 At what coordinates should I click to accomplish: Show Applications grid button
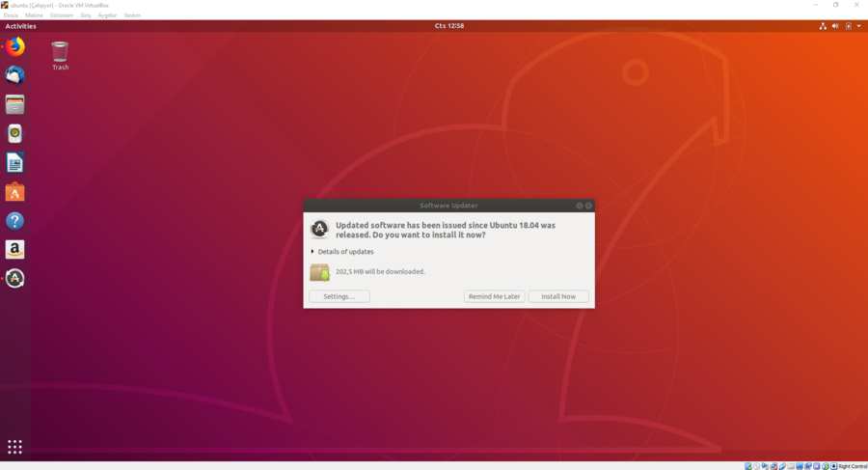point(14,446)
